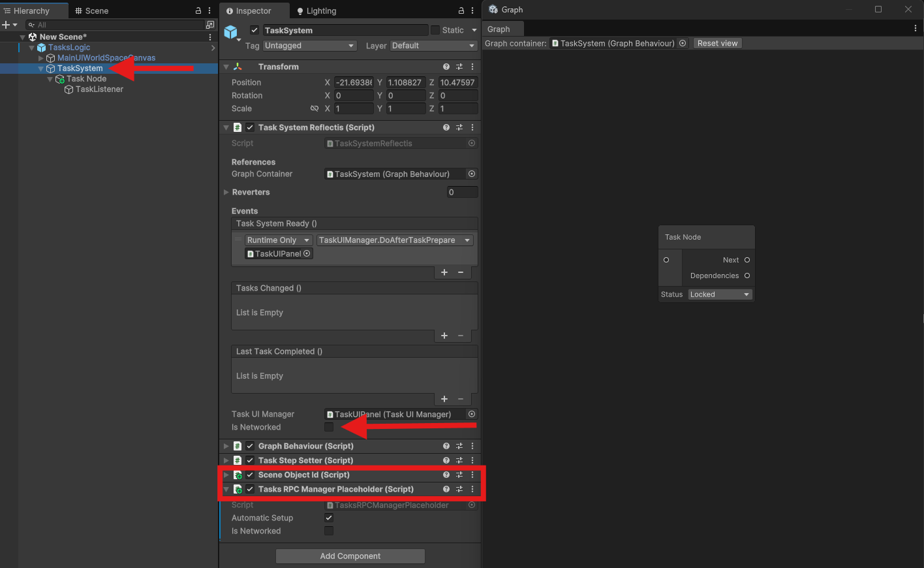Switch to the Scene tab

point(91,11)
